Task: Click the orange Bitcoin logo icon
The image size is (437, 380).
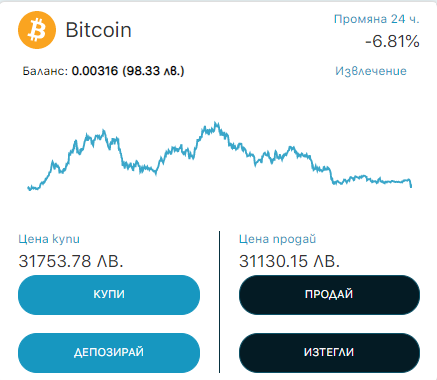Action: [37, 30]
